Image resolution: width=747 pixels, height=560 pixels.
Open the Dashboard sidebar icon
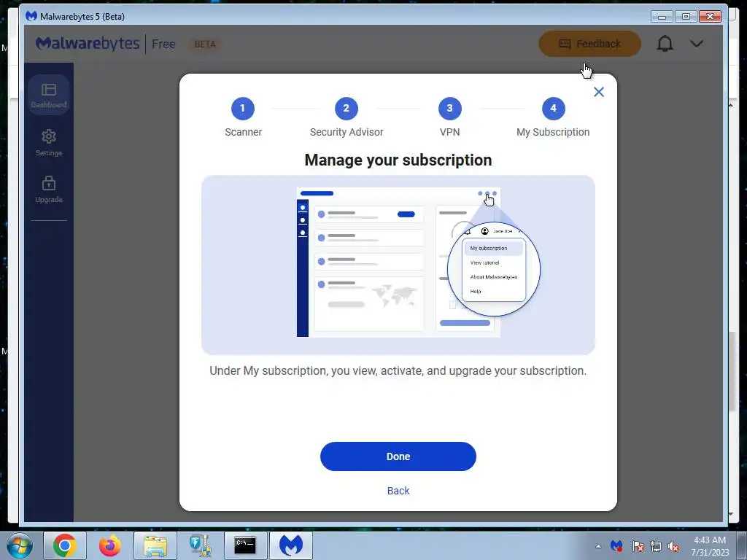click(49, 95)
